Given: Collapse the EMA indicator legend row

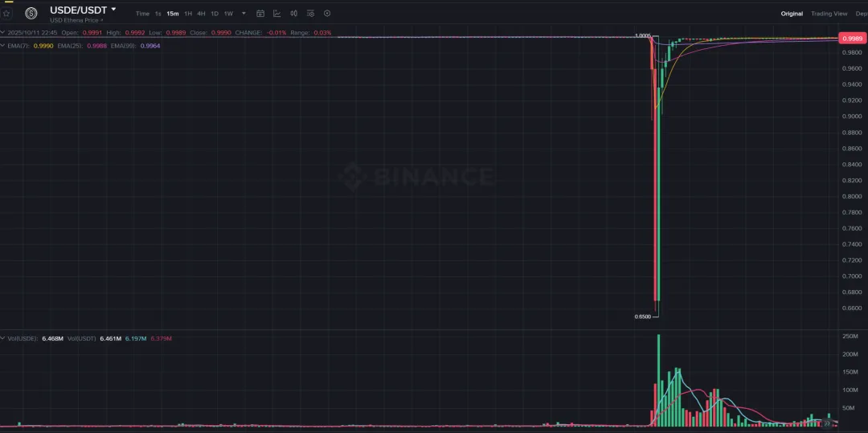Looking at the screenshot, I should (x=3, y=47).
